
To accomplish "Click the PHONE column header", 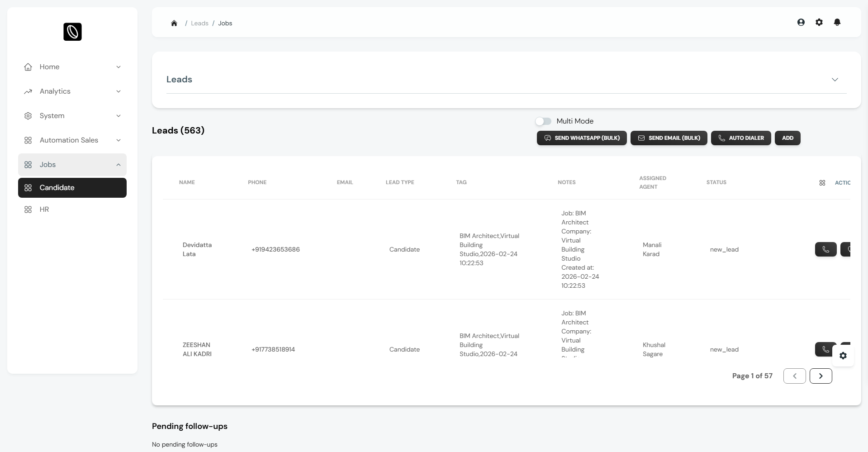I will 257,182.
